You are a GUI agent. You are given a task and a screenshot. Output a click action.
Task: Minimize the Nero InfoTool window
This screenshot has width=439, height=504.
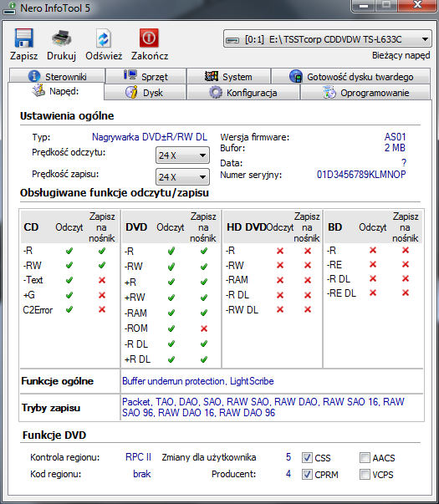tap(364, 6)
